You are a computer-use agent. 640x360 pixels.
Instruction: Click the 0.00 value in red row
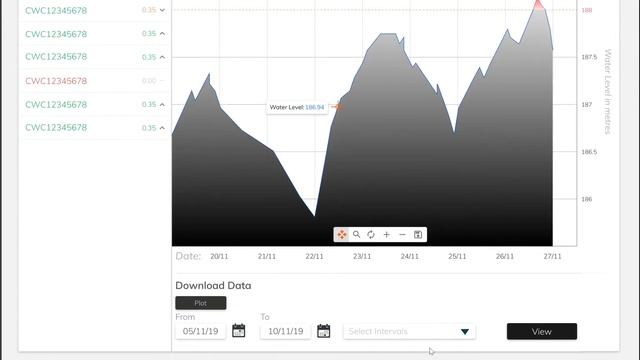coord(149,81)
